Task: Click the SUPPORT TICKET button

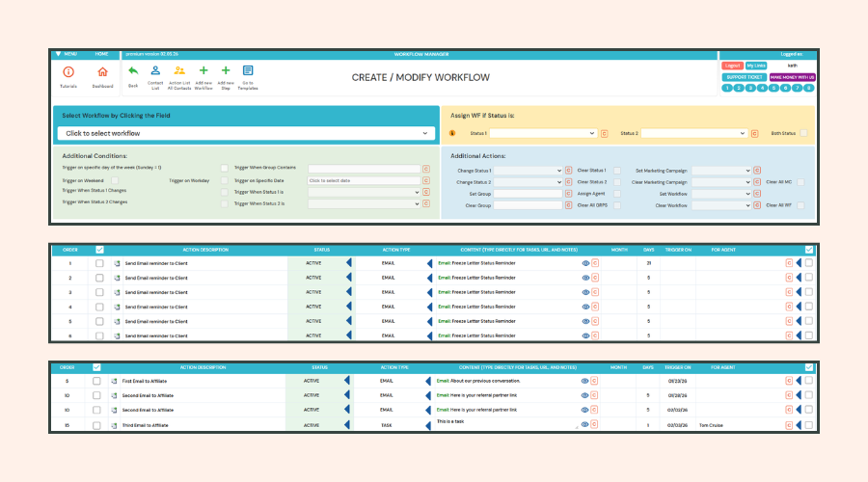Action: (744, 77)
